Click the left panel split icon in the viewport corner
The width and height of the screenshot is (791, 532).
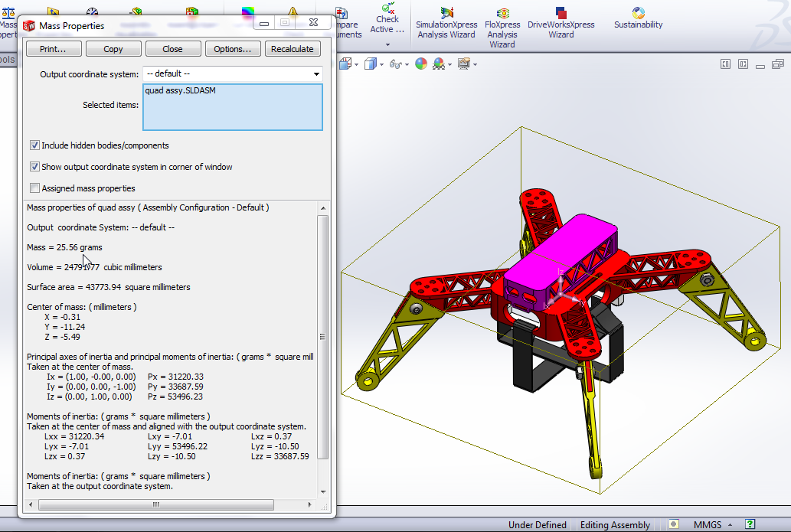[x=725, y=64]
